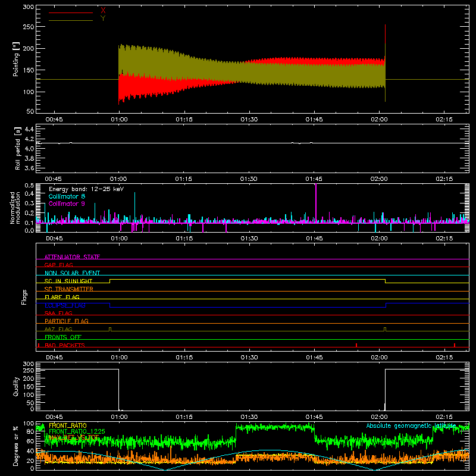Click the GAP_FLAG label

[x=58, y=265]
